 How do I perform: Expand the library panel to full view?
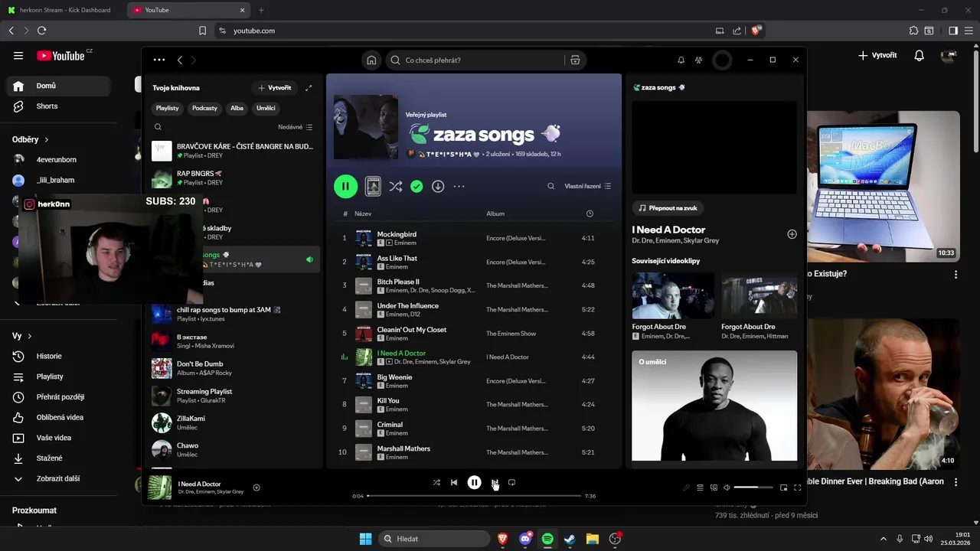(x=309, y=88)
